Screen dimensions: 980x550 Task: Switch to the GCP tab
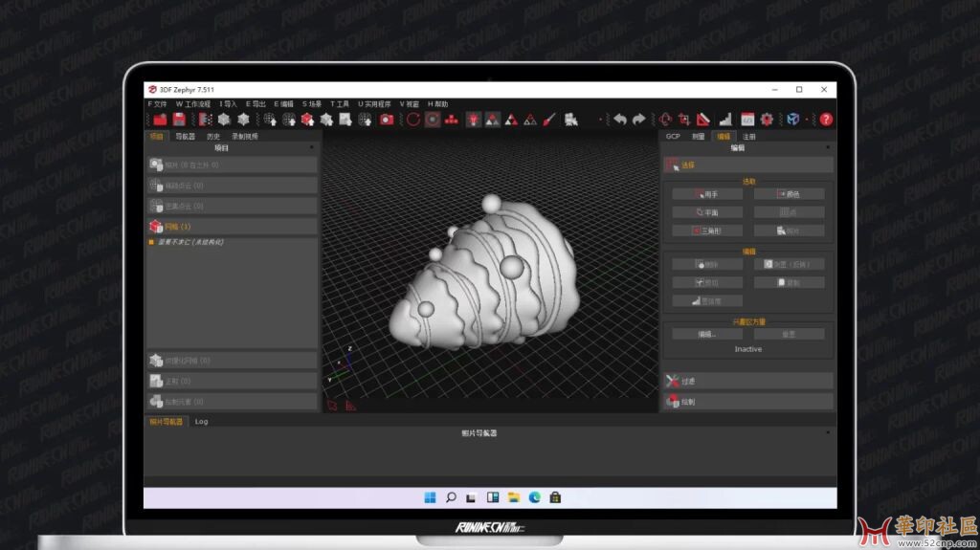coord(673,136)
